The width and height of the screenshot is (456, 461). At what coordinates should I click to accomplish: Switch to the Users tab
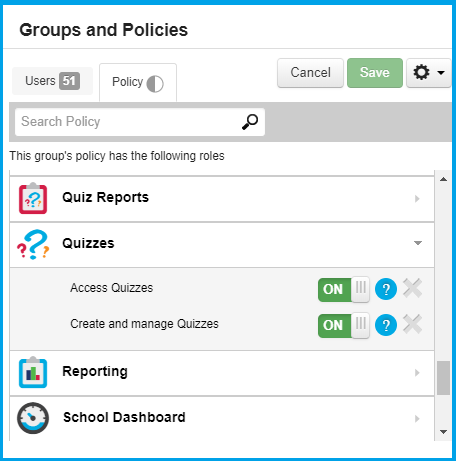[x=52, y=81]
